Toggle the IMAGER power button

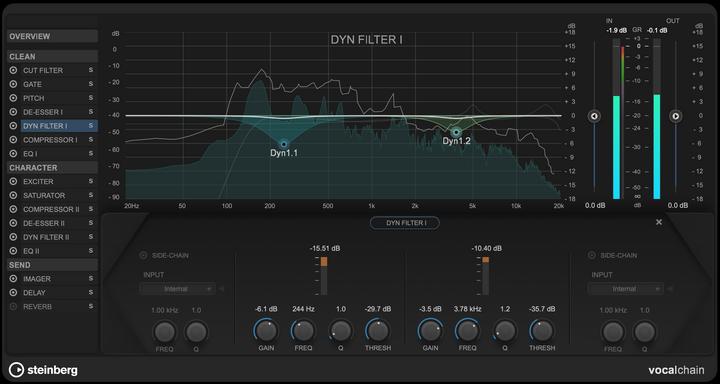click(x=13, y=279)
